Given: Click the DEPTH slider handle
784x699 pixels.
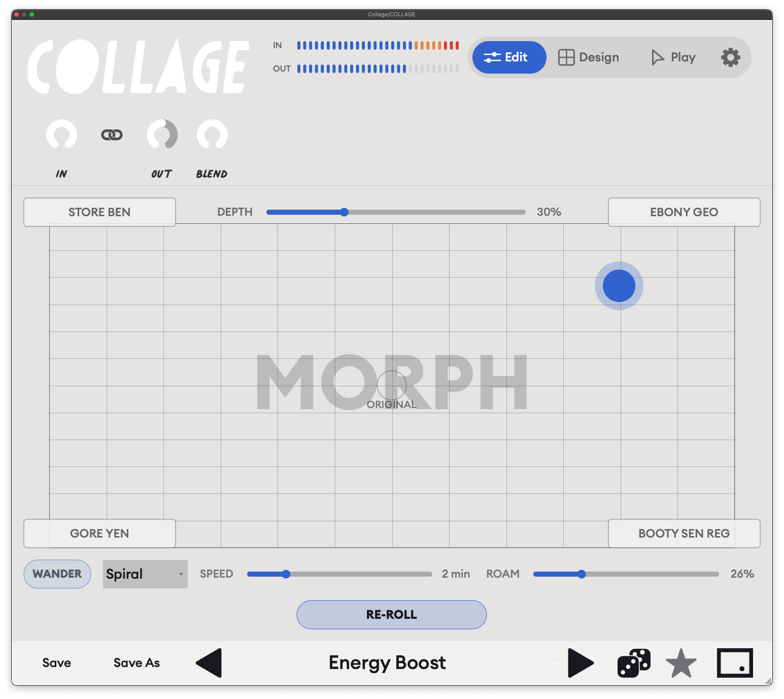Looking at the screenshot, I should coord(344,212).
